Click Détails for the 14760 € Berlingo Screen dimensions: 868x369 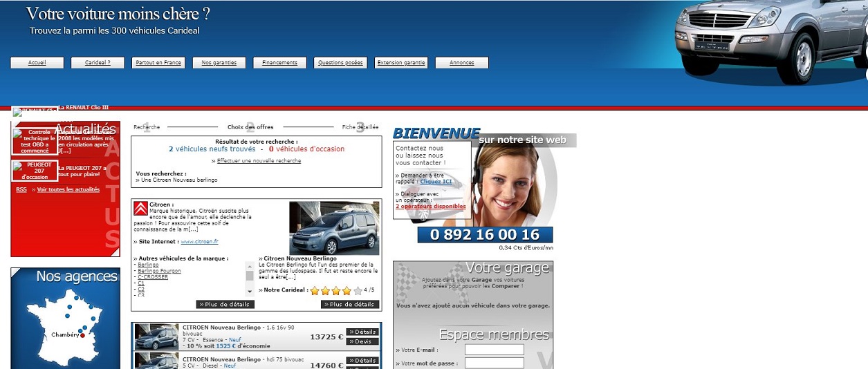(x=362, y=361)
